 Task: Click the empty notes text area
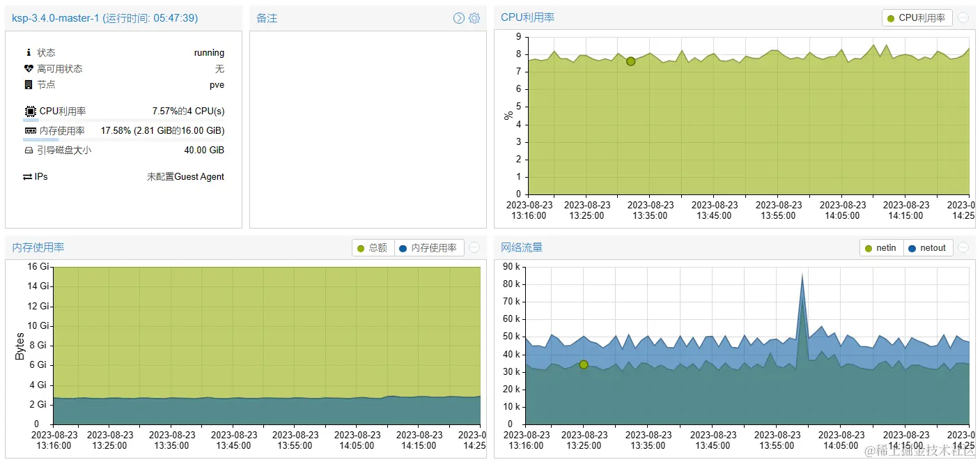coord(368,129)
